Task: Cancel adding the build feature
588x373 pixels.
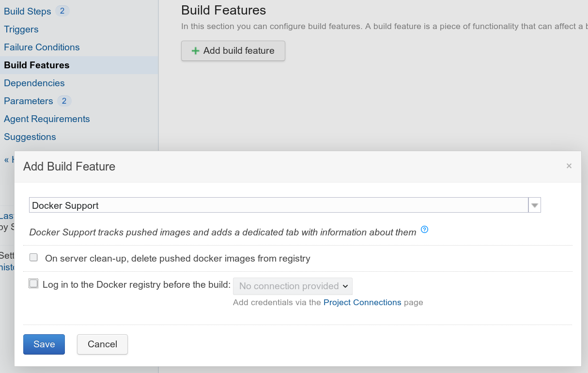Action: click(102, 344)
